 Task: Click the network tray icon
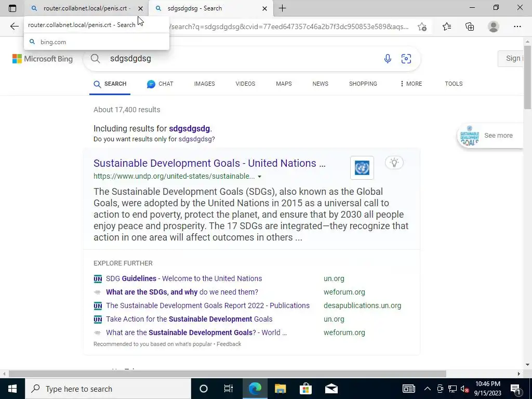pos(453,389)
